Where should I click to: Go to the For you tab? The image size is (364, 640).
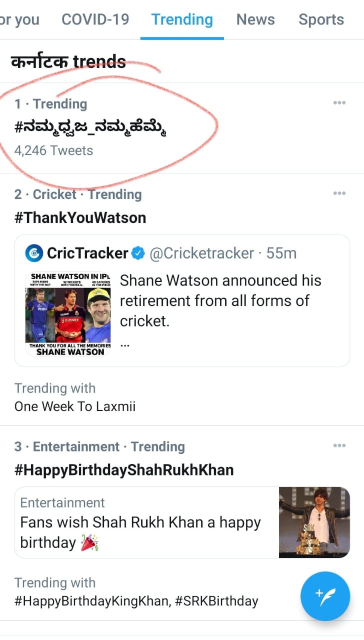coord(19,19)
